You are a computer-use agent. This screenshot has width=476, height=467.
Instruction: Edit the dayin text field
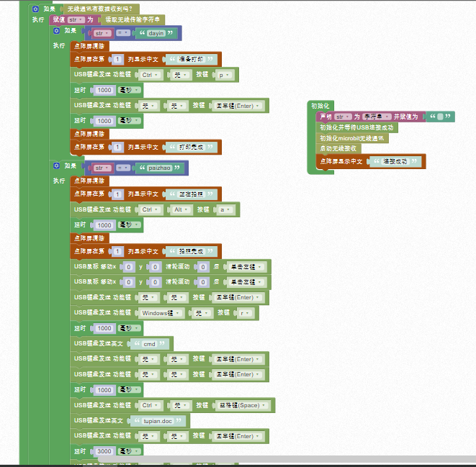(156, 33)
